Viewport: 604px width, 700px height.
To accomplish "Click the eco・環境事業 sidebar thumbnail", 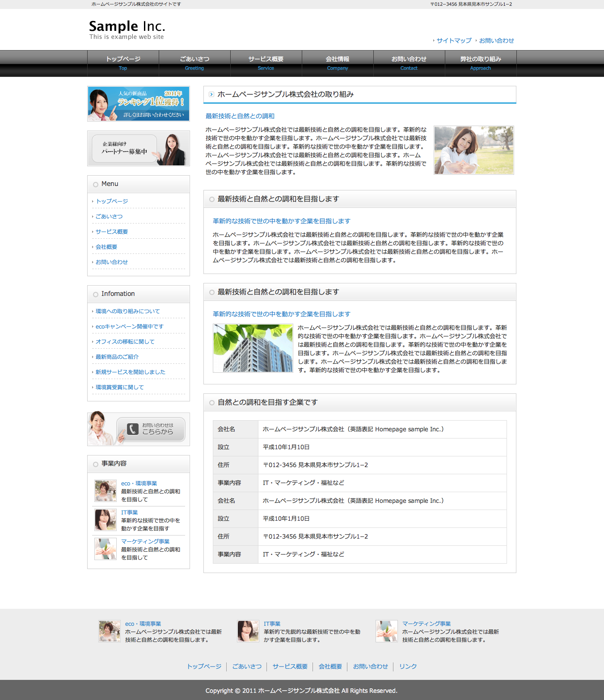I will [106, 491].
